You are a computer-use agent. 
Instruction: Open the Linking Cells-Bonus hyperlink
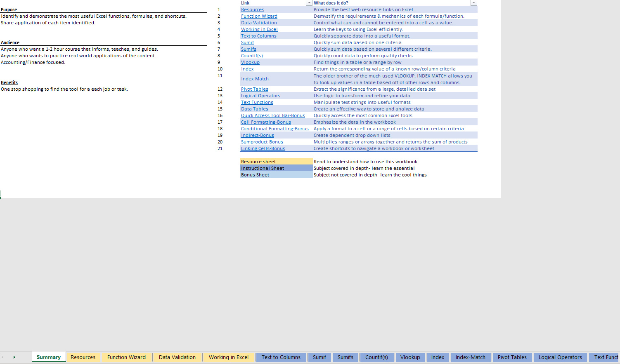point(263,148)
